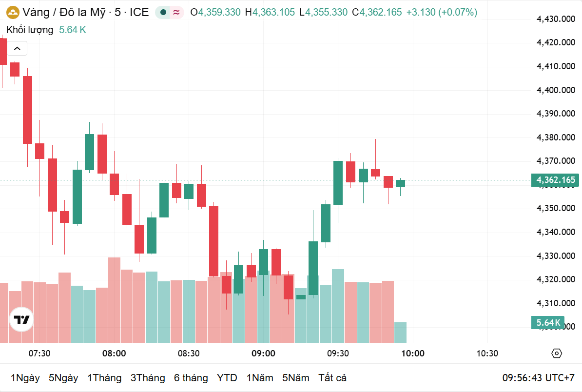
Task: Choose the YTD range
Action: tap(227, 378)
